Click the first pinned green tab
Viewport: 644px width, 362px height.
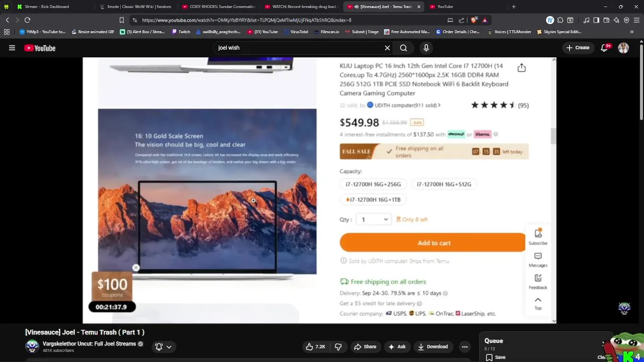[6, 7]
